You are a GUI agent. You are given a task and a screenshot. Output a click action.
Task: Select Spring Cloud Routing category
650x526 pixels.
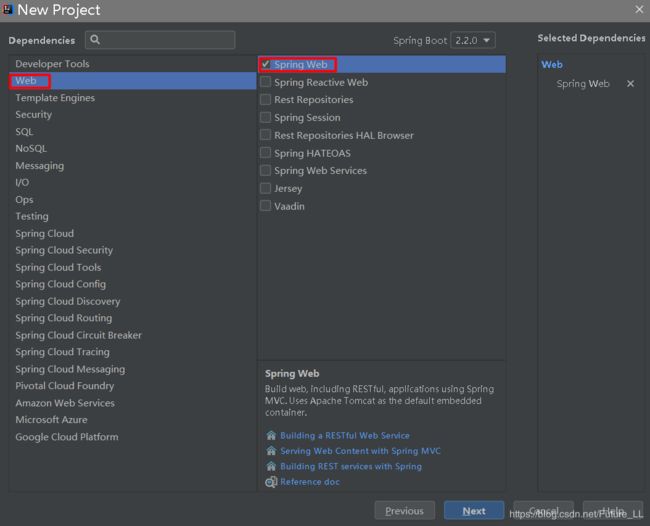point(133,318)
